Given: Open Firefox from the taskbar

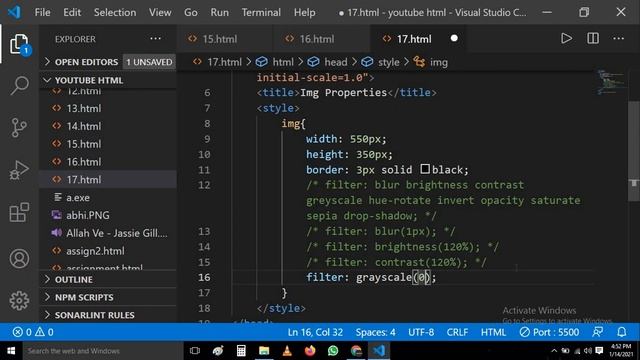Looking at the screenshot, I should coord(310,351).
